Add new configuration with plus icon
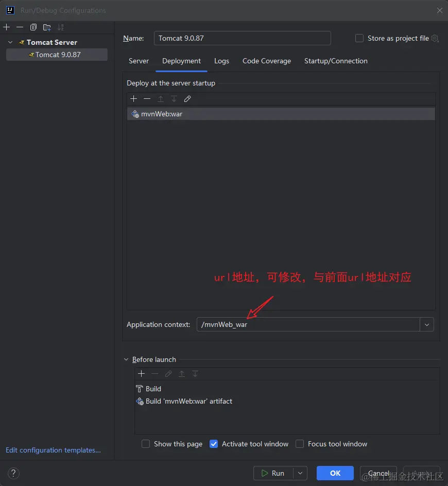The height and width of the screenshot is (486, 448). 7,27
